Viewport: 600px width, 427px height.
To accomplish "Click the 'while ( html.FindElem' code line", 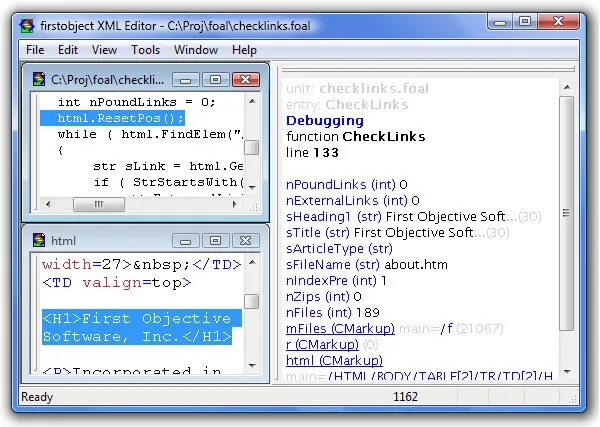I will [150, 134].
